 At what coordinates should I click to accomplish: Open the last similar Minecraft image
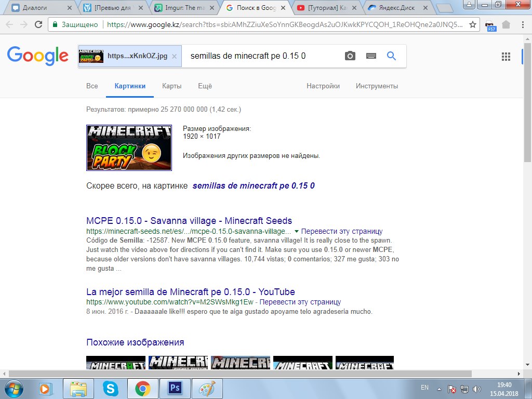tap(365, 362)
